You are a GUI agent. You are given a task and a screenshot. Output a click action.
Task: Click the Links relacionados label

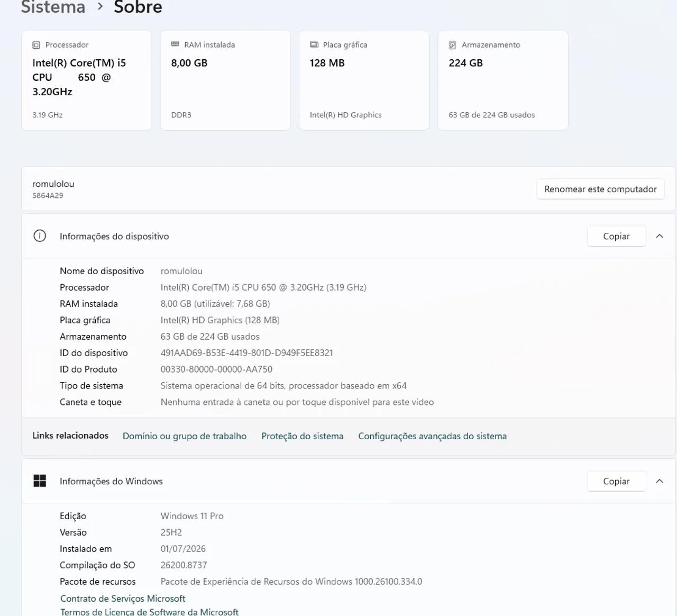pos(70,436)
